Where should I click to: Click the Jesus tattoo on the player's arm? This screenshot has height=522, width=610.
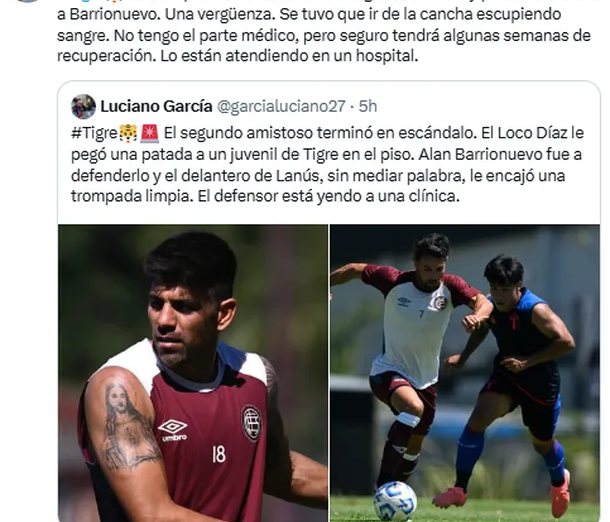point(127,425)
